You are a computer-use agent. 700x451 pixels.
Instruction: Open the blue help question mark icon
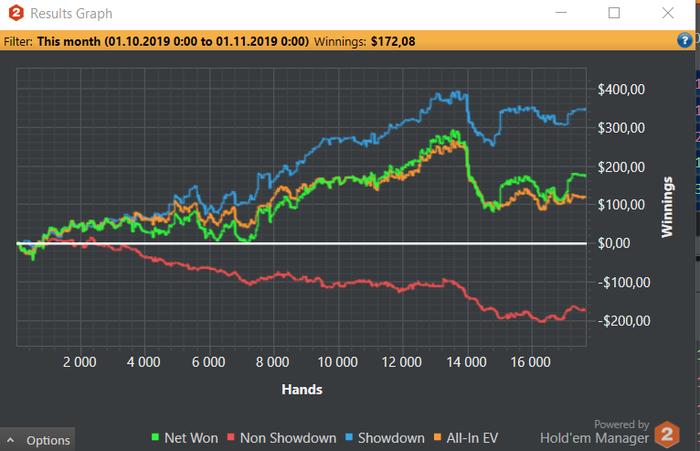tap(684, 41)
